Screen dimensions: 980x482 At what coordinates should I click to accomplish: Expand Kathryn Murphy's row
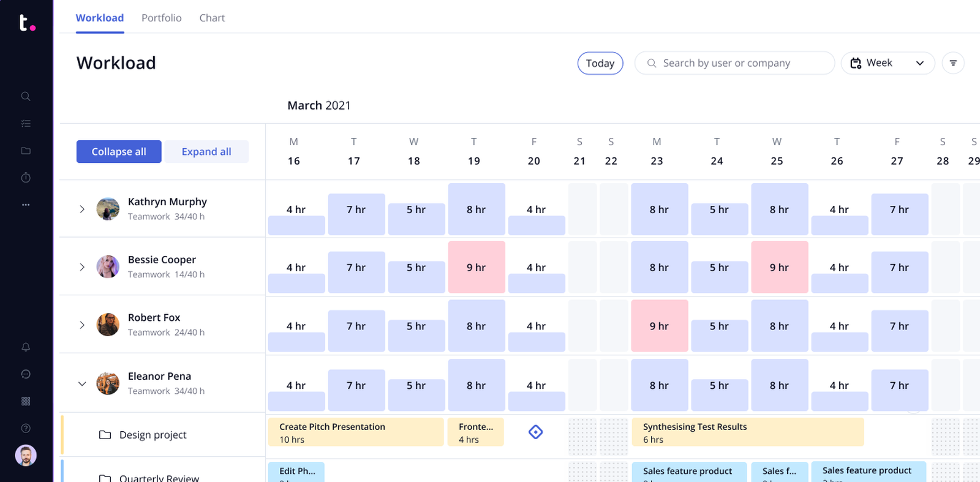click(82, 209)
